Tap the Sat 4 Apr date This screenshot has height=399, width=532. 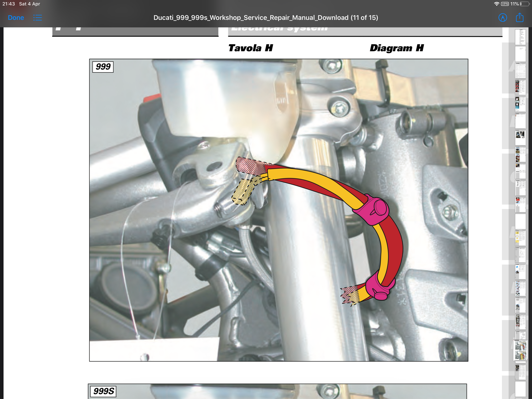[x=30, y=4]
